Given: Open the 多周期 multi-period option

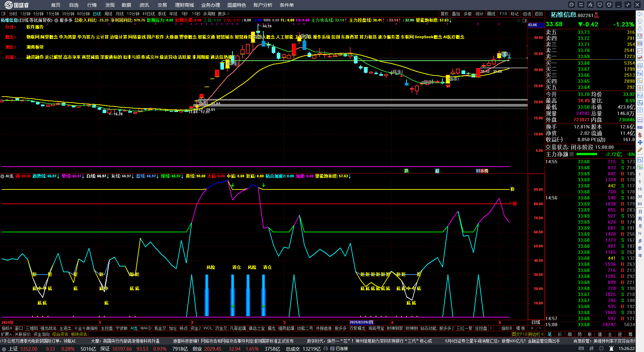Looking at the screenshot, I should (209, 14).
